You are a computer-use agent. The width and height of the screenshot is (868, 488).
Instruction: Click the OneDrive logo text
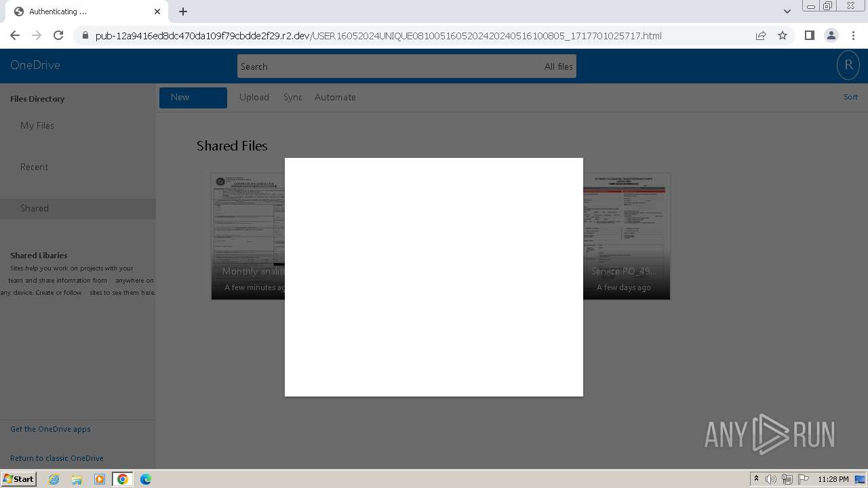pos(35,65)
